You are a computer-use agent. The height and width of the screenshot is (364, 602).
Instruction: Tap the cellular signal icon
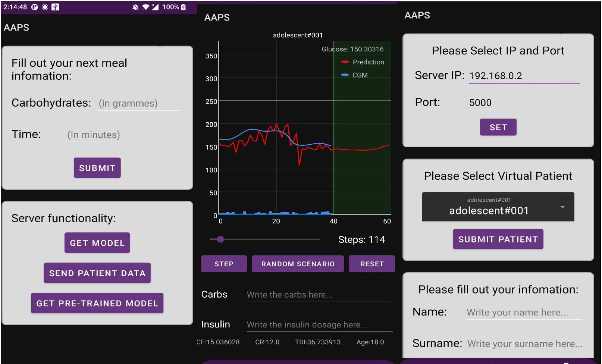[155, 7]
